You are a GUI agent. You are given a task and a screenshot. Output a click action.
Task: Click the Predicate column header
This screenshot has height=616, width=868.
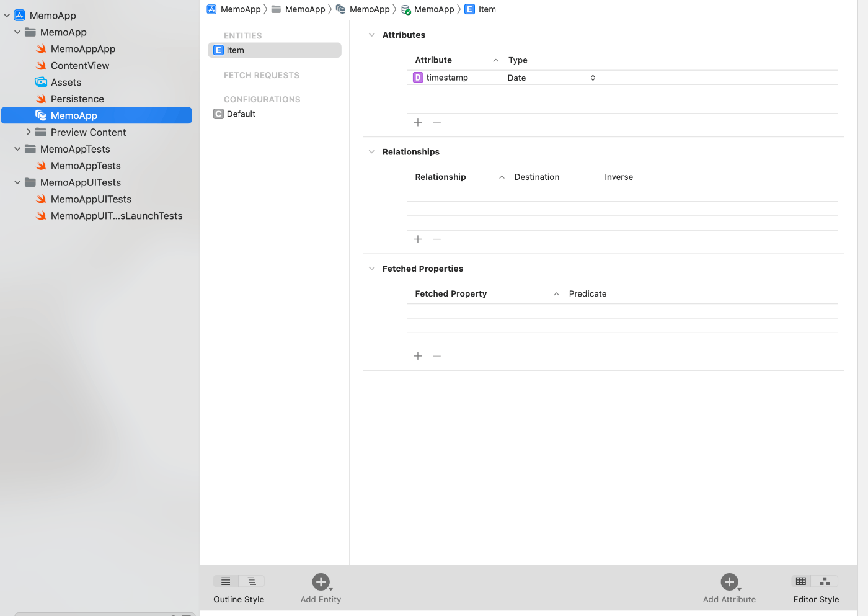tap(588, 293)
